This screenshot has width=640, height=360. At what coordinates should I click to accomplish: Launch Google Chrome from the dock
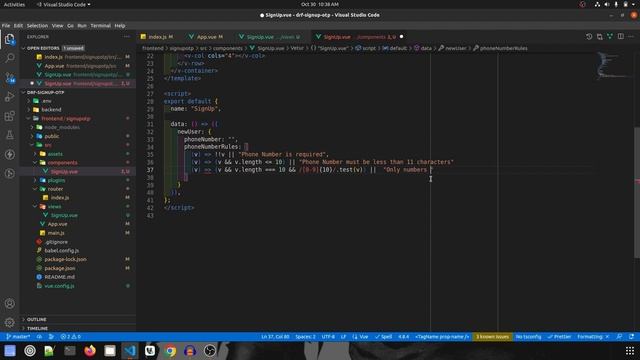click(x=170, y=351)
